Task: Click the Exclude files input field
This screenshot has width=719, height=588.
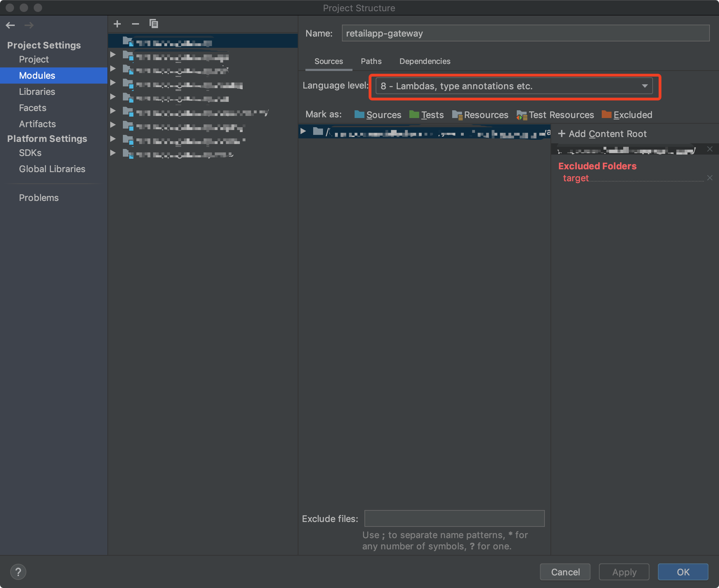Action: [454, 518]
